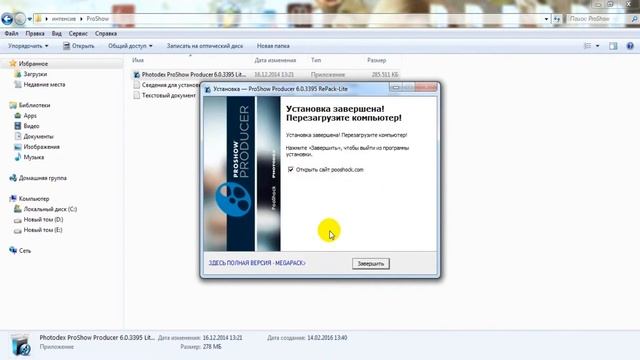The height and width of the screenshot is (360, 640).
Task: Expand the address bar history dropdown
Action: (x=546, y=19)
